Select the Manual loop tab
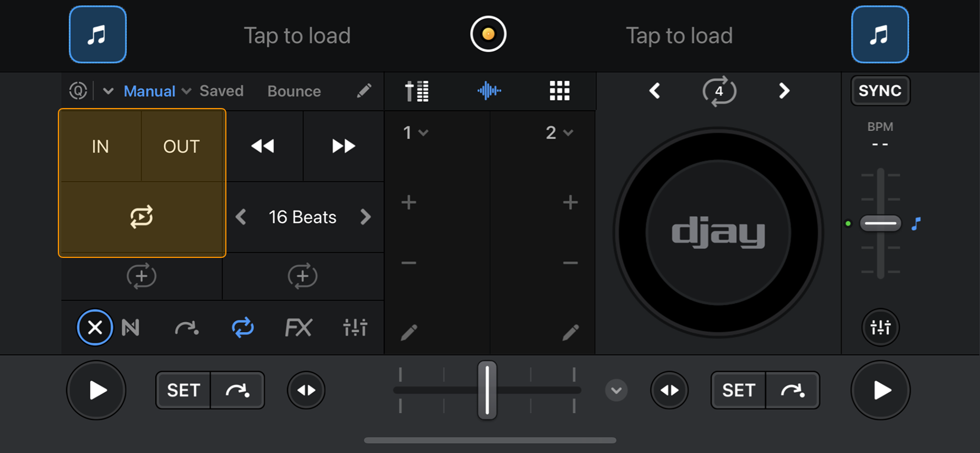Viewport: 980px width, 453px height. click(x=149, y=91)
